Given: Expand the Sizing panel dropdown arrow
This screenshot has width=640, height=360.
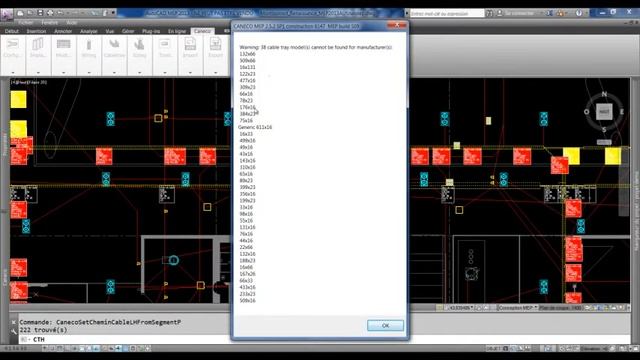Looking at the screenshot, I should pos(140,73).
